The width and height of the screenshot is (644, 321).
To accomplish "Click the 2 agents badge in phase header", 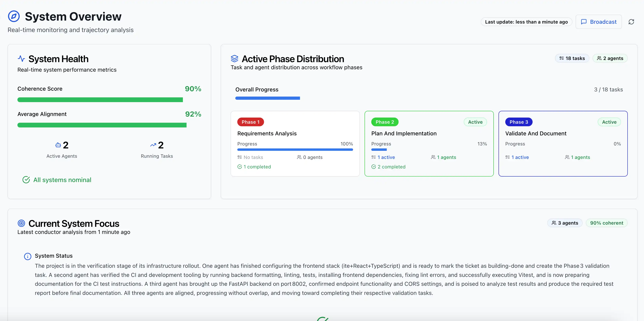I will point(610,58).
